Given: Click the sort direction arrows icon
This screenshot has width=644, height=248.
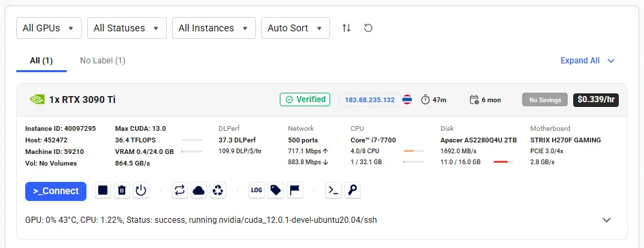Looking at the screenshot, I should [347, 28].
